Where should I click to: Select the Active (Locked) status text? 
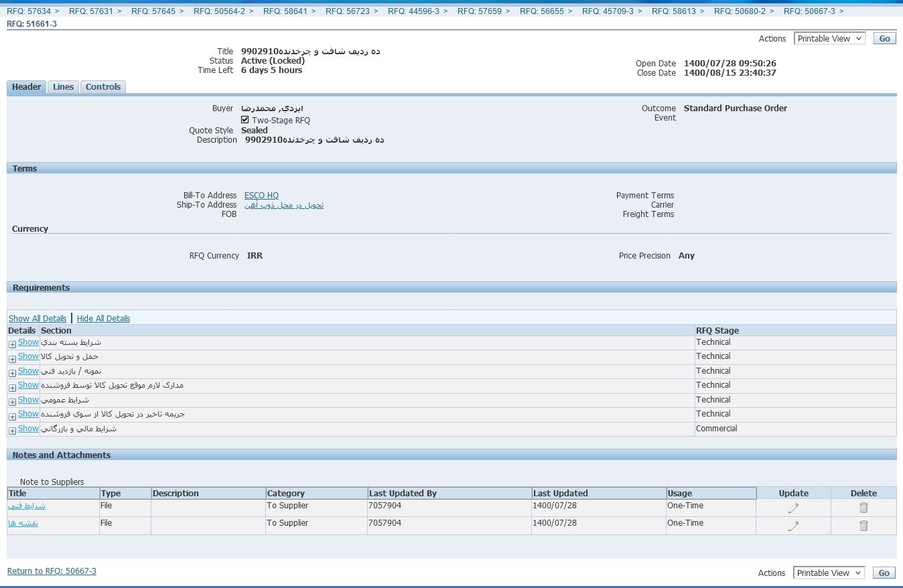[x=273, y=61]
